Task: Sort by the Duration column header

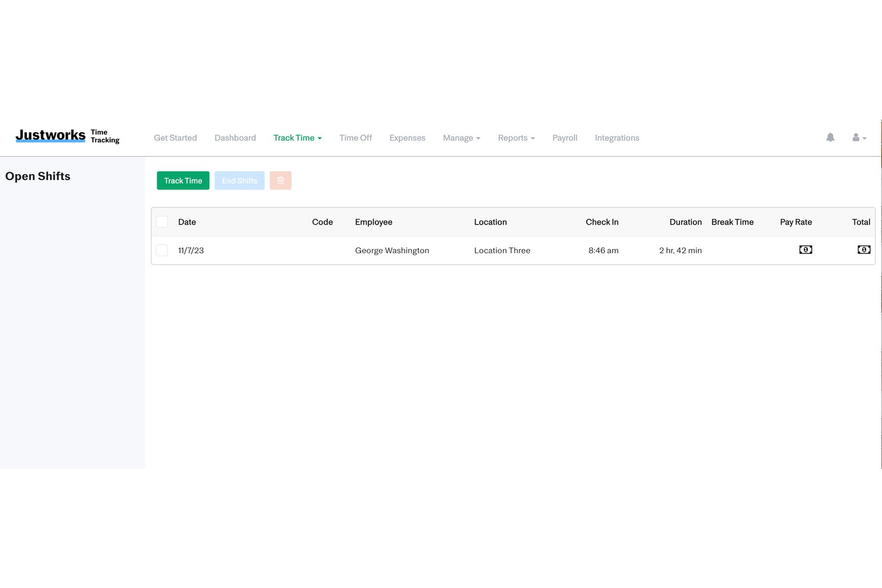Action: point(685,222)
